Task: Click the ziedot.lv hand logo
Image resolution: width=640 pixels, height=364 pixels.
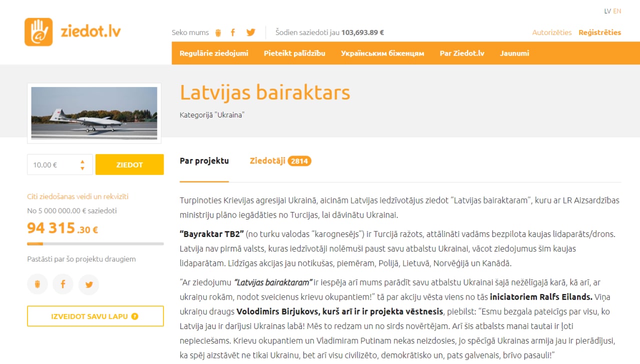Action: point(38,32)
